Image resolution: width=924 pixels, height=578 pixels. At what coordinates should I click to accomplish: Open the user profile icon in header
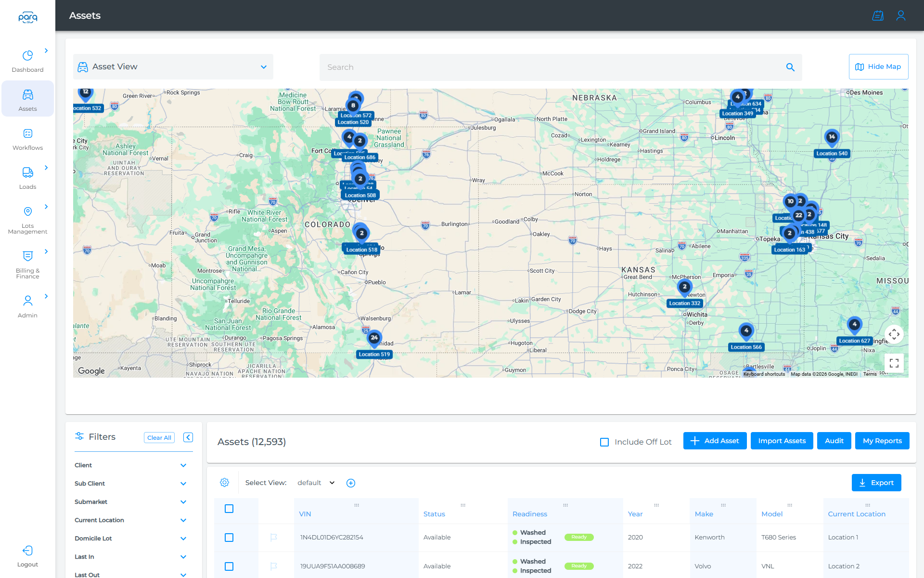(901, 15)
